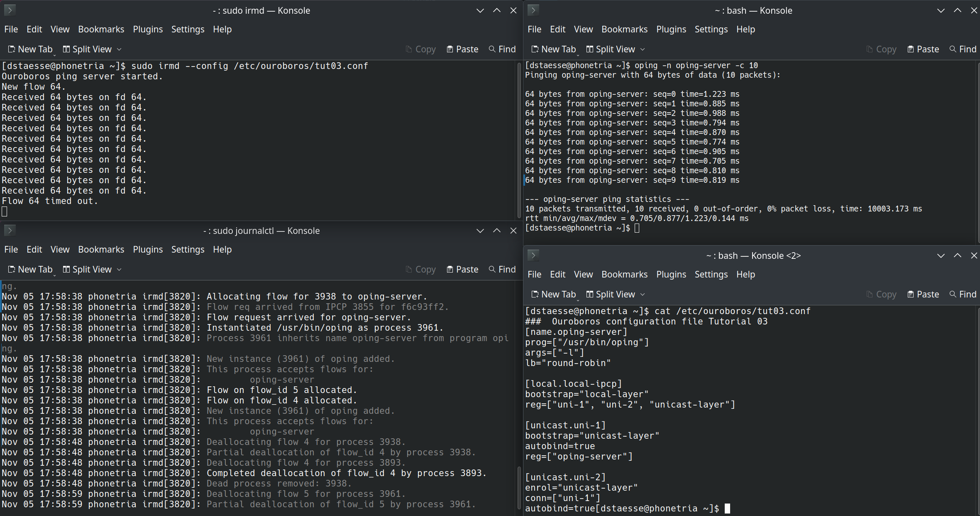Click New Tab in Konsole <2> window

click(554, 295)
